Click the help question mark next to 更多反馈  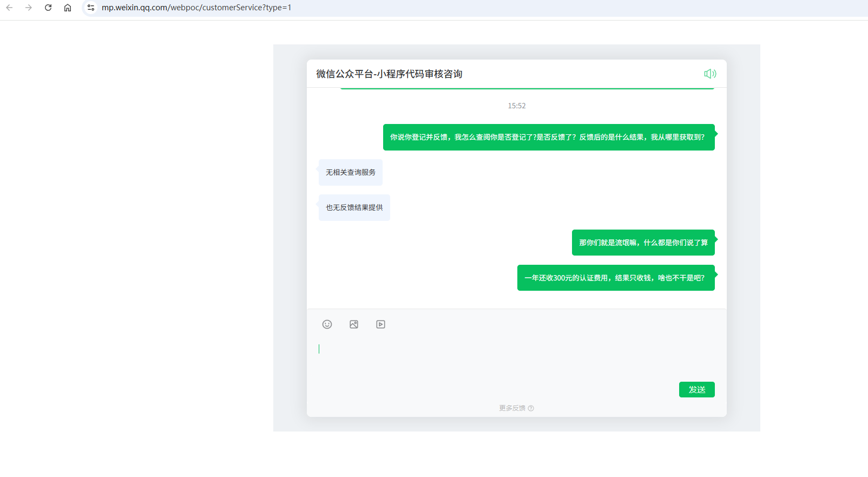[x=531, y=408]
